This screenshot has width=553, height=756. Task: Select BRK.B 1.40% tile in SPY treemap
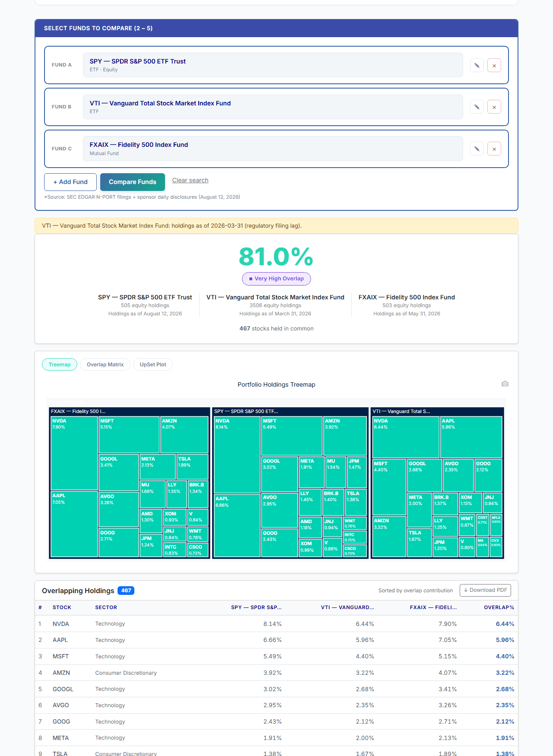333,502
